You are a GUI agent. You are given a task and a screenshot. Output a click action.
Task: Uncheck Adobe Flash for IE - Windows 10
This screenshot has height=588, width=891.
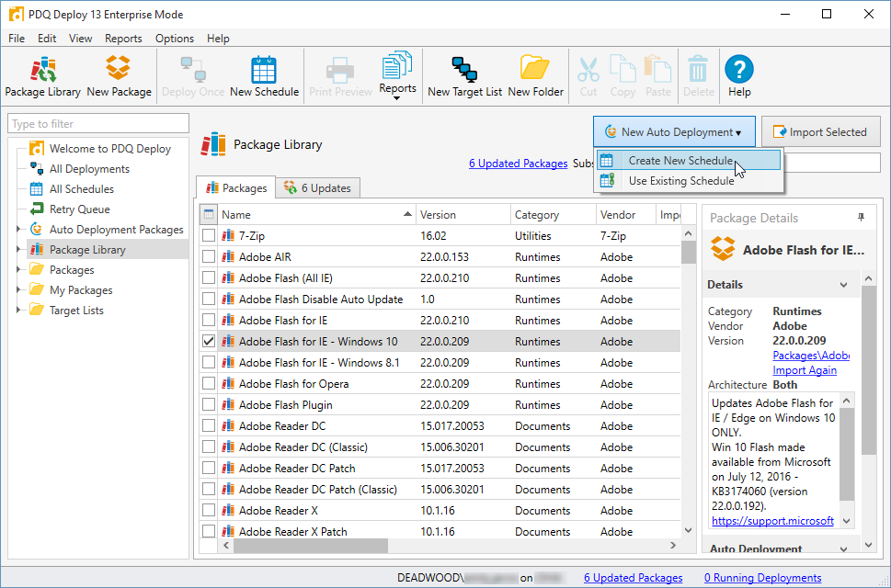(209, 341)
